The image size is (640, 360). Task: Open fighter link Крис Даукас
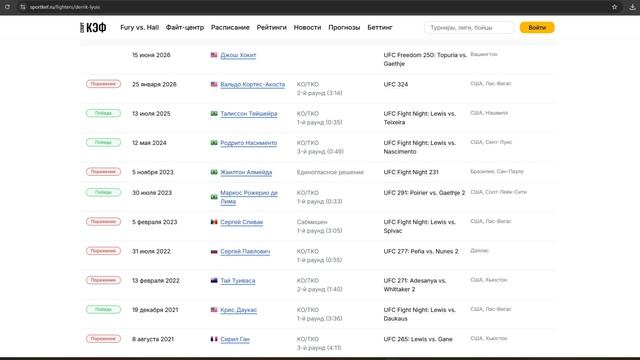[x=238, y=310]
